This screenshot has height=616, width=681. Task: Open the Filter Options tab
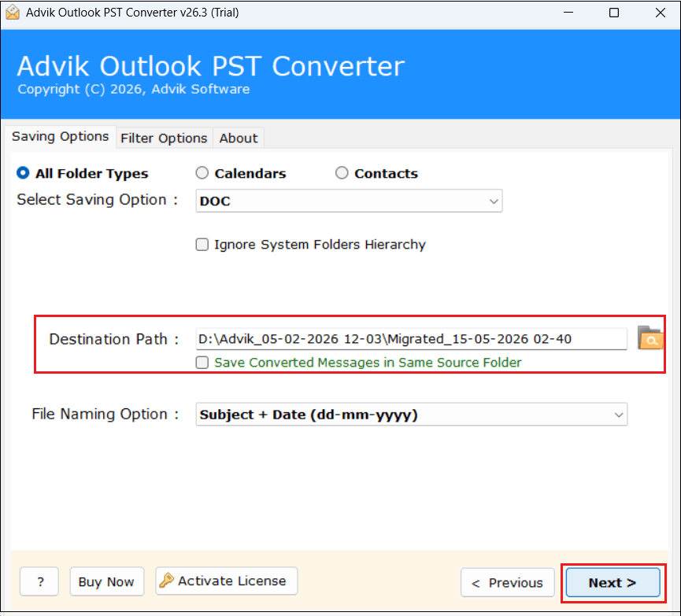165,138
